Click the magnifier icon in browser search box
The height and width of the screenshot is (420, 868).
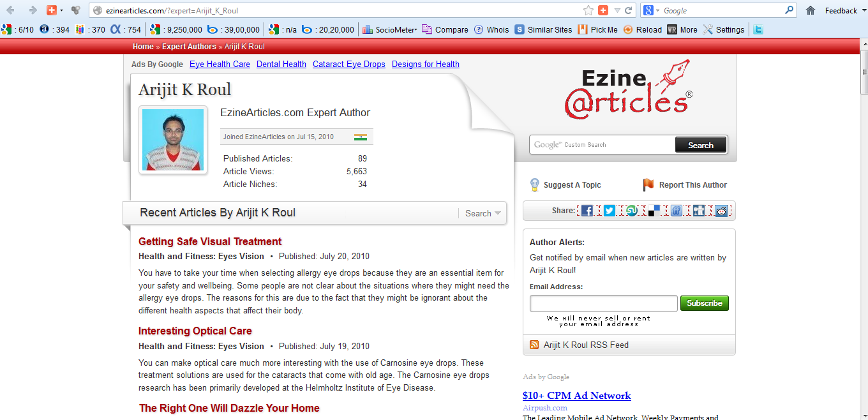(789, 10)
